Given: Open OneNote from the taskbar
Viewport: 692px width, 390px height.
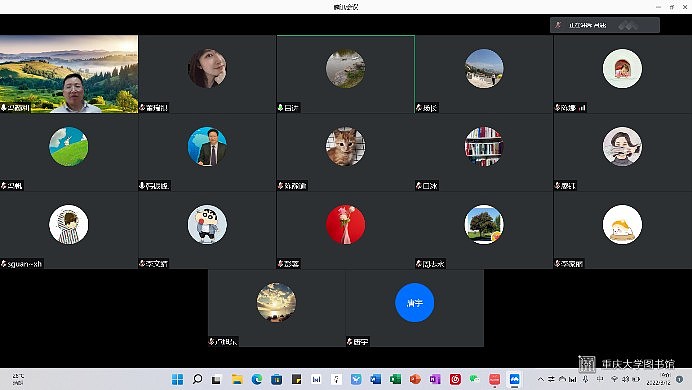Looking at the screenshot, I should point(435,379).
